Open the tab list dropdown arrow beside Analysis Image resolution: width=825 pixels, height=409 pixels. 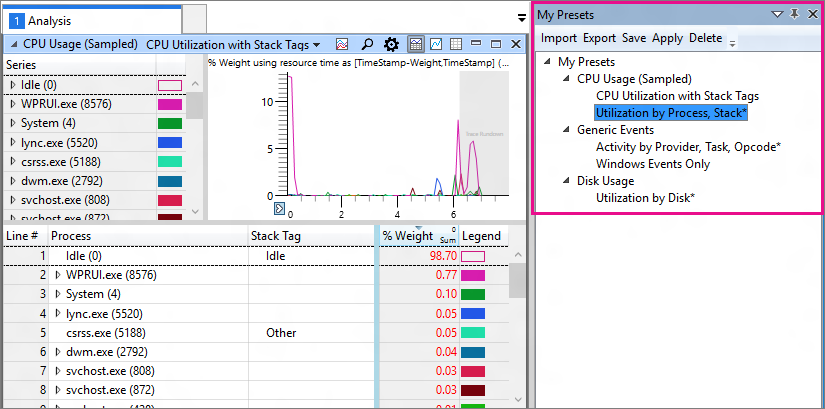[522, 17]
